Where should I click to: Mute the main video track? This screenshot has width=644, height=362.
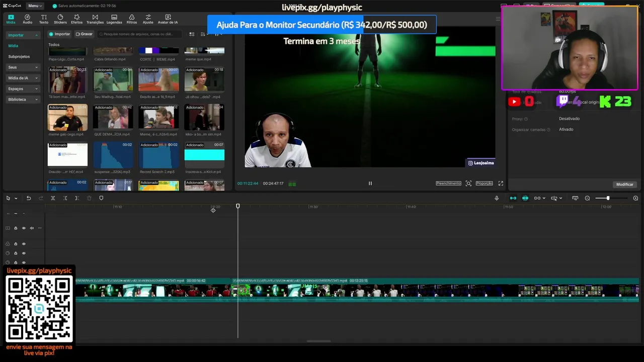pos(31,228)
